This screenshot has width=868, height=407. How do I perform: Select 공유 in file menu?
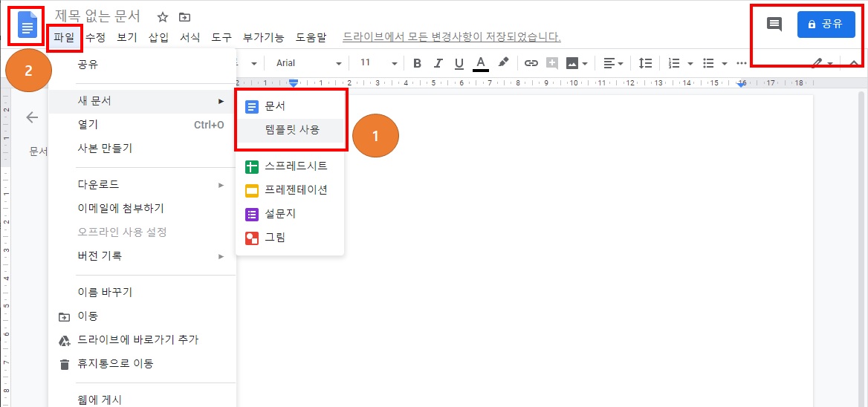click(x=142, y=65)
